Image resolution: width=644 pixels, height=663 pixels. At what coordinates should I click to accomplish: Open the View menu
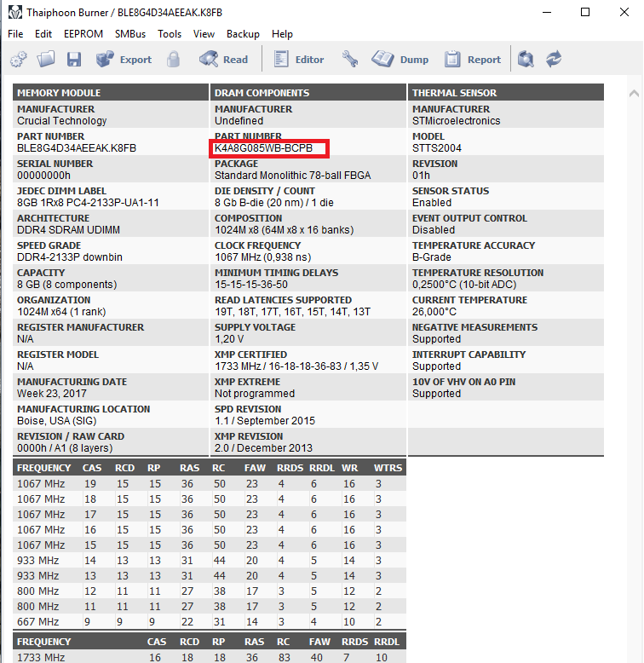(204, 34)
